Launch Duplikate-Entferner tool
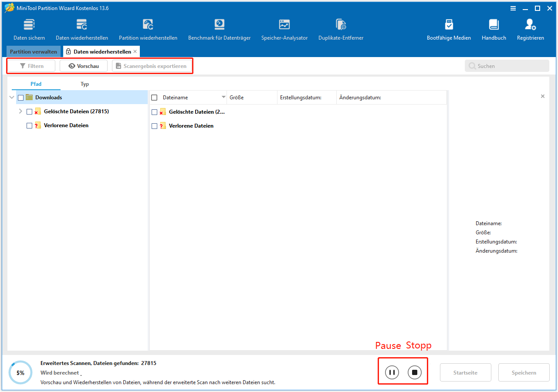 tap(341, 30)
